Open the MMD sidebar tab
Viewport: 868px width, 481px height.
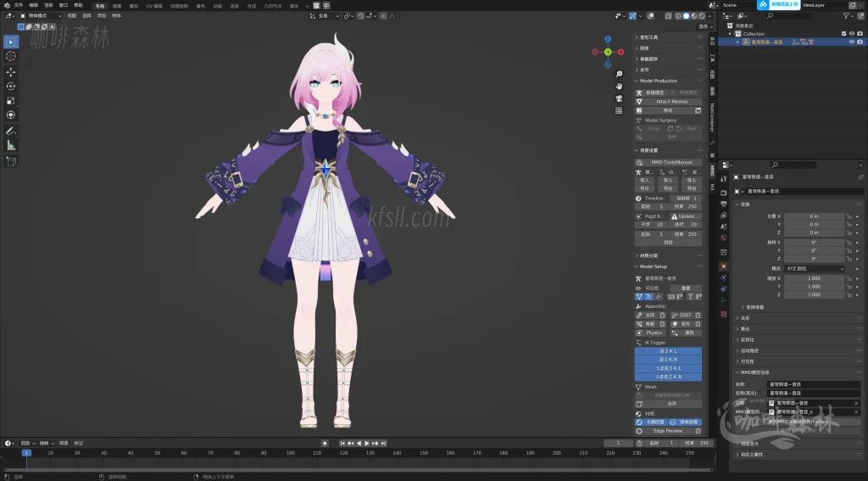(712, 171)
